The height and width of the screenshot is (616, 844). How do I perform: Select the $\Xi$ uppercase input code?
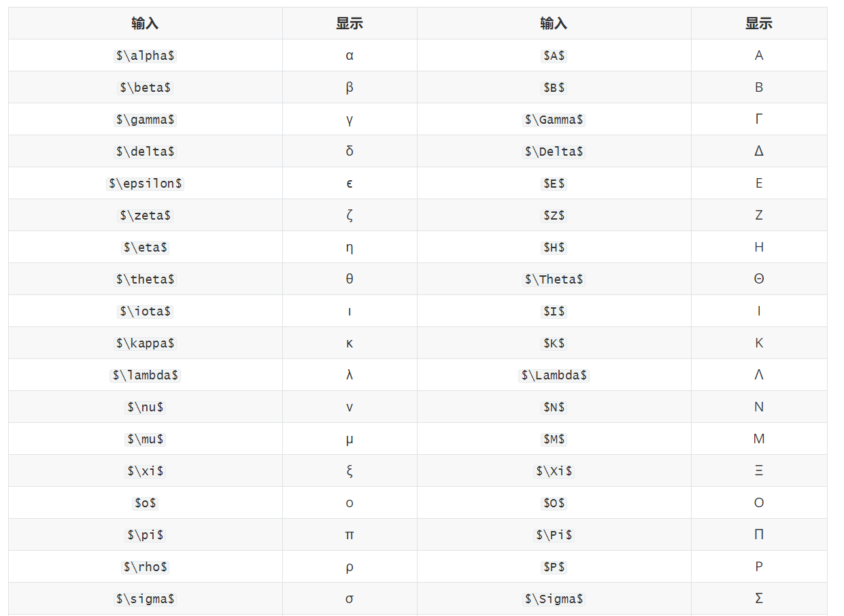[554, 471]
